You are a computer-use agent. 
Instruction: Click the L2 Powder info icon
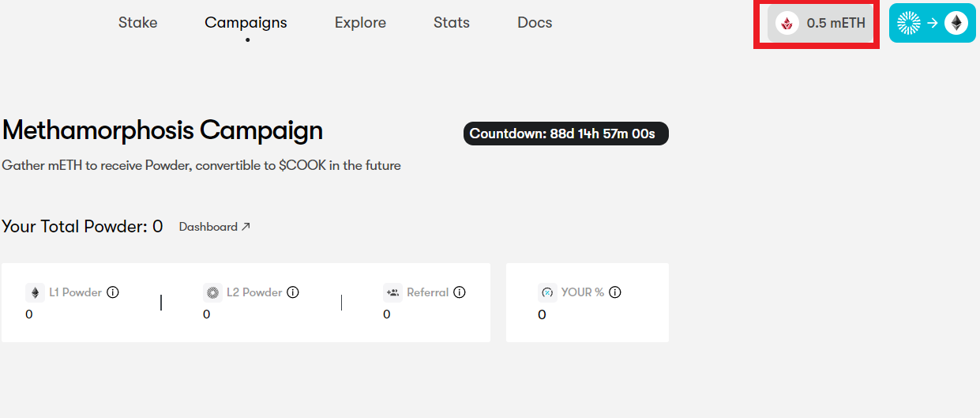(x=293, y=292)
